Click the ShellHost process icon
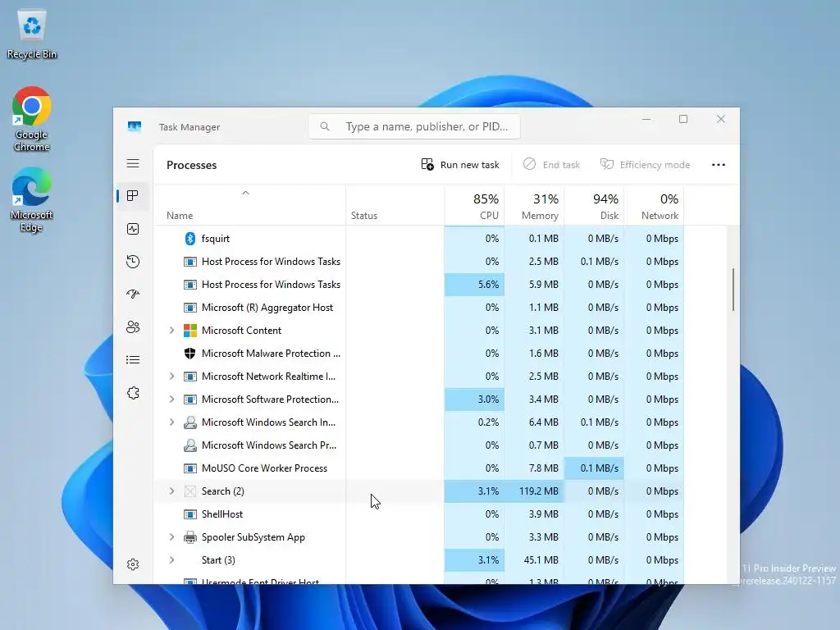The width and height of the screenshot is (840, 630). (189, 514)
